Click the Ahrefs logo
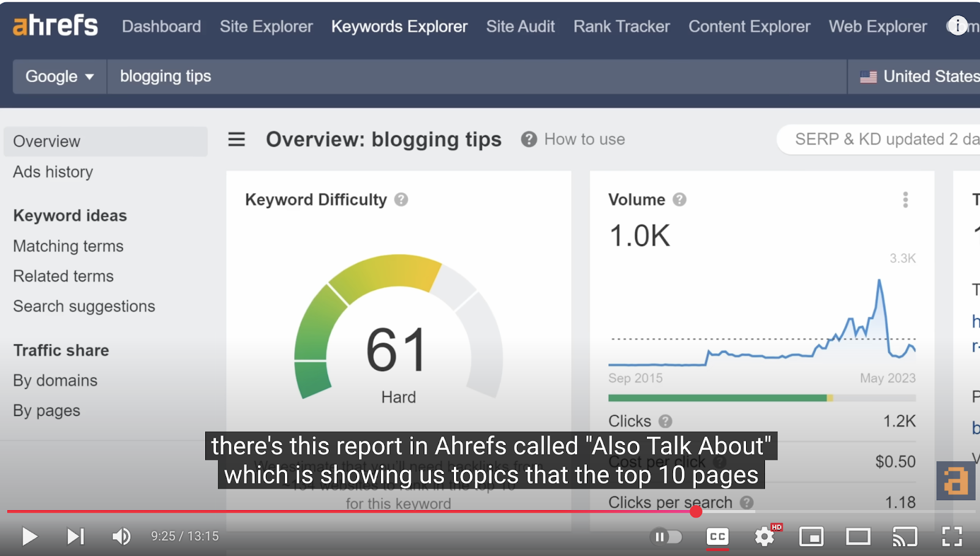Screen dimensions: 980x556 pos(55,26)
